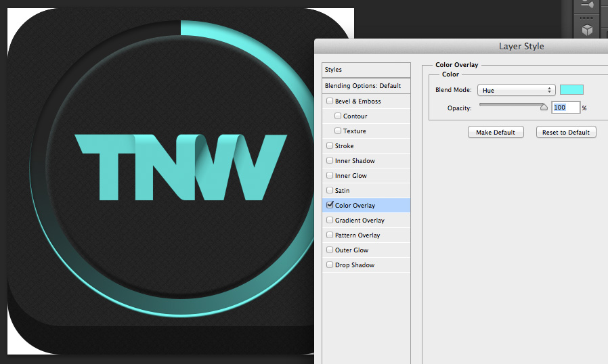Click the Reset to Default button
This screenshot has width=608, height=364.
tap(566, 132)
